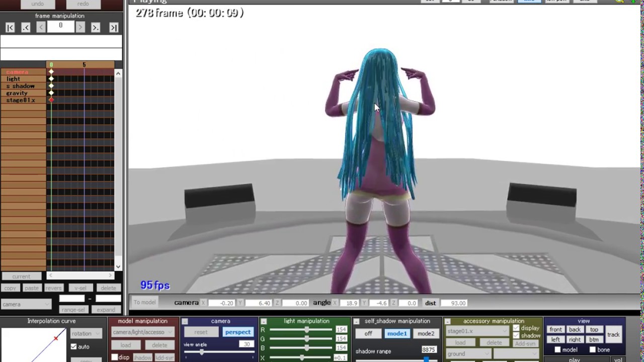The image size is (644, 362).
Task: Select the gravity track row
Action: pyautogui.click(x=23, y=93)
